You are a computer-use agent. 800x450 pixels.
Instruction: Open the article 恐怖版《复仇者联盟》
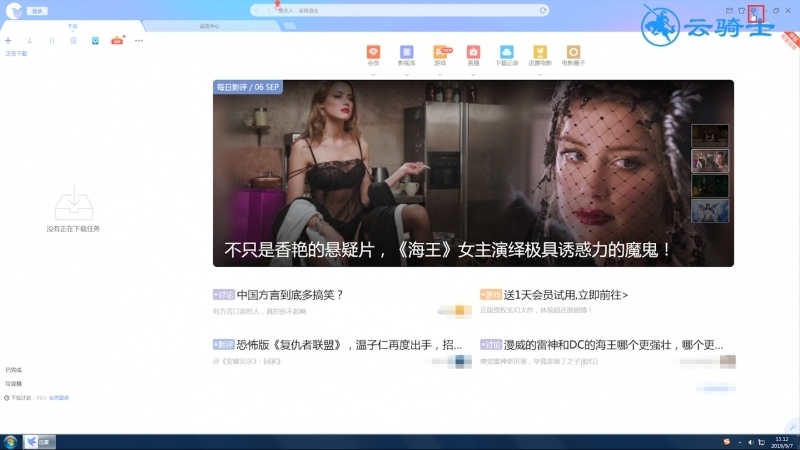pos(349,345)
